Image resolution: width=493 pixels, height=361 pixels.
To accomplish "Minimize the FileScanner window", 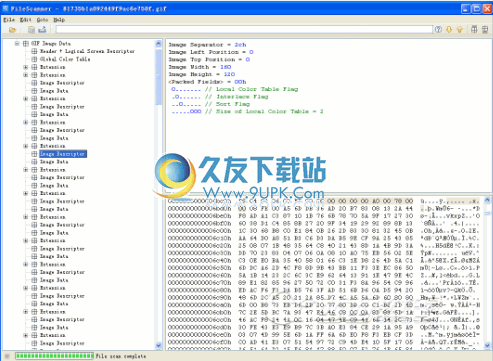I will point(466,8).
